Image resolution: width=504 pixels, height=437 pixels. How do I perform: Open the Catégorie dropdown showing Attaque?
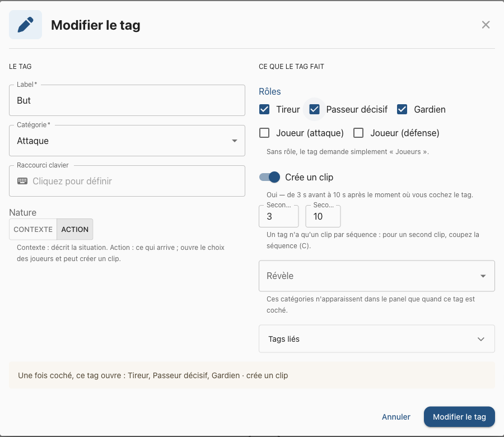[127, 141]
